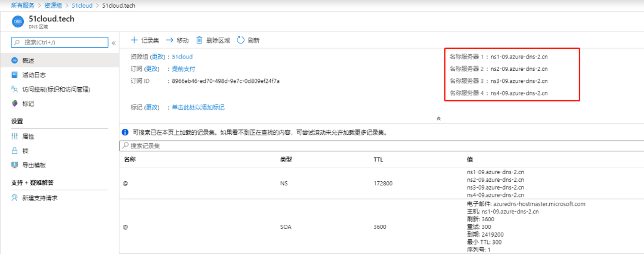Screen dimensions: 644x254
Task: Sort by 类型 column header
Action: pyautogui.click(x=286, y=160)
